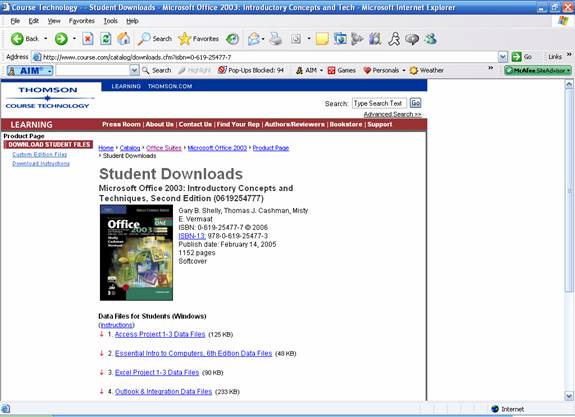Click the Weather sun icon button
Viewport: 575px width, 417px height.
point(426,70)
